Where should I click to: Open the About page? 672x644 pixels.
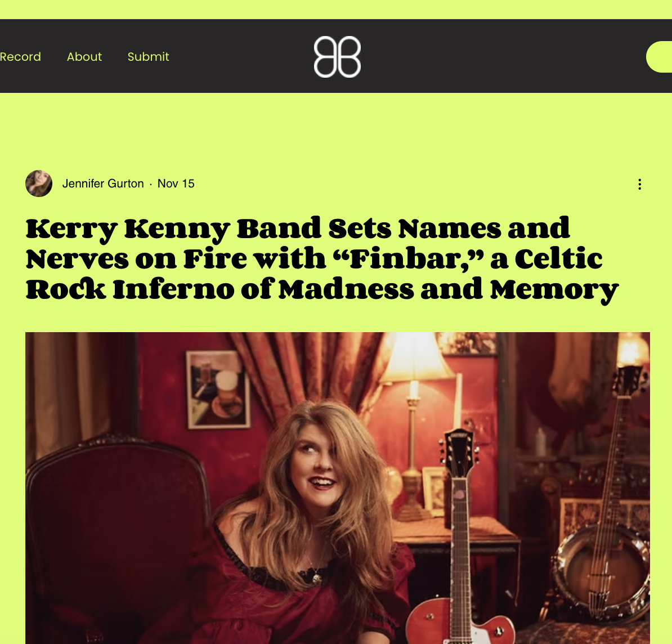pyautogui.click(x=84, y=57)
